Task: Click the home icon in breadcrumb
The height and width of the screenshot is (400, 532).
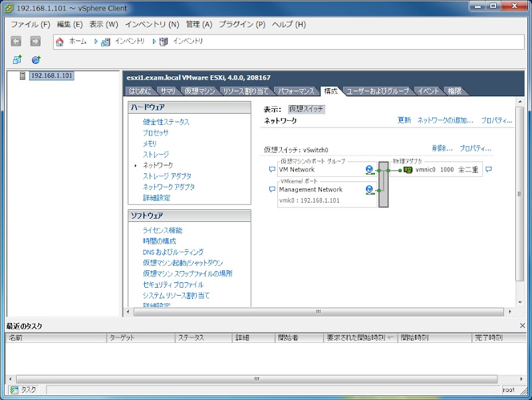Action: click(x=60, y=42)
